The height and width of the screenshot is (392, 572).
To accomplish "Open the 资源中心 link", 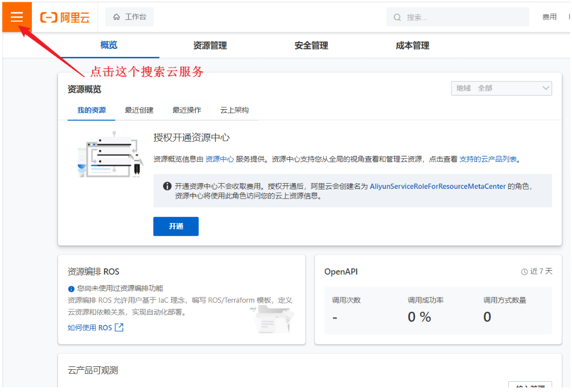I will pos(220,159).
